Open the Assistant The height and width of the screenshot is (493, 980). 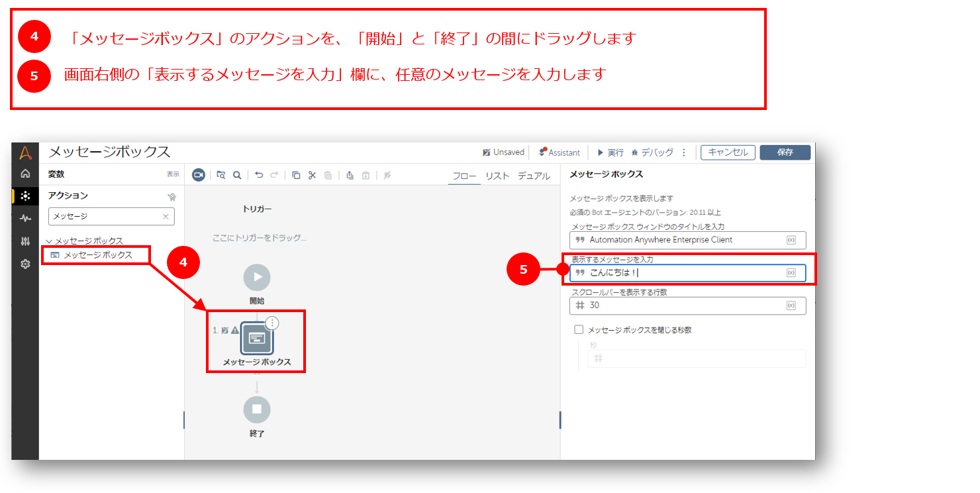pyautogui.click(x=560, y=152)
